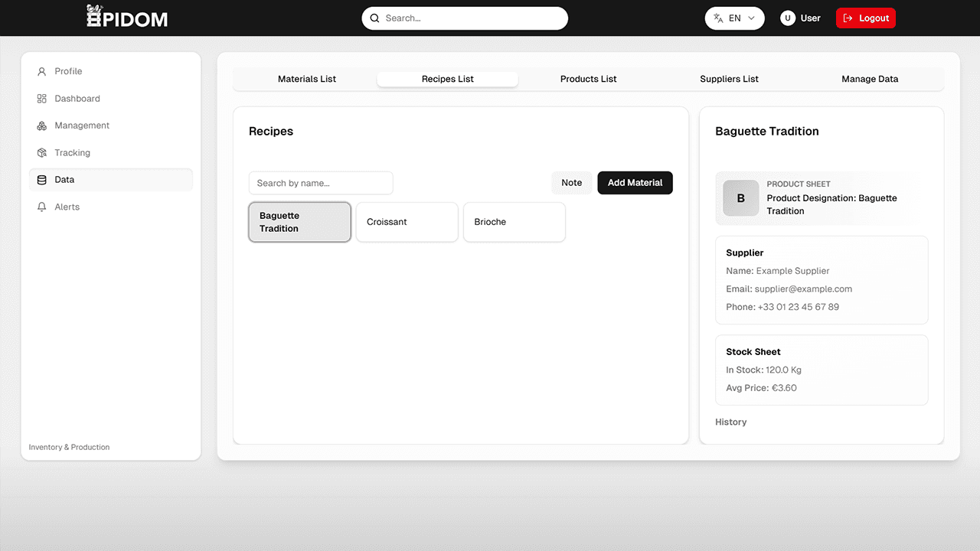Select the Brioche recipe card
The width and height of the screenshot is (980, 551).
coord(514,222)
